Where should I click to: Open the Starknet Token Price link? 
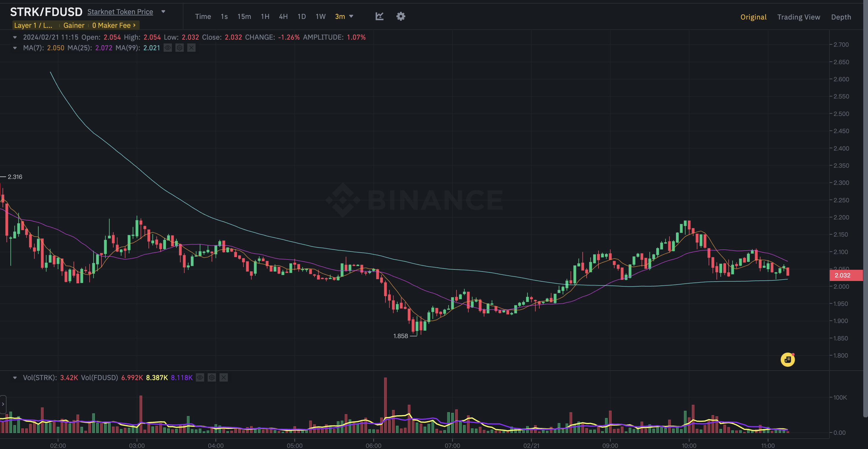[x=120, y=12]
